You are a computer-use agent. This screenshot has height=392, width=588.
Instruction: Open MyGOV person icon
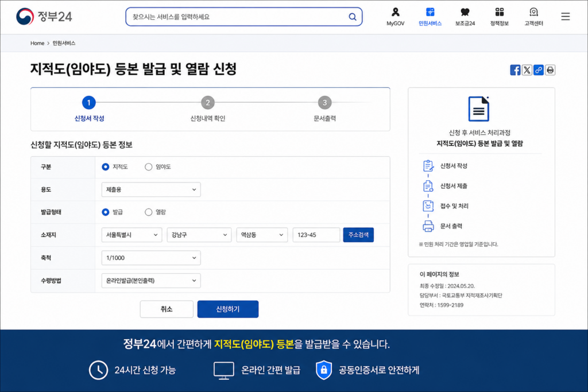pyautogui.click(x=395, y=12)
